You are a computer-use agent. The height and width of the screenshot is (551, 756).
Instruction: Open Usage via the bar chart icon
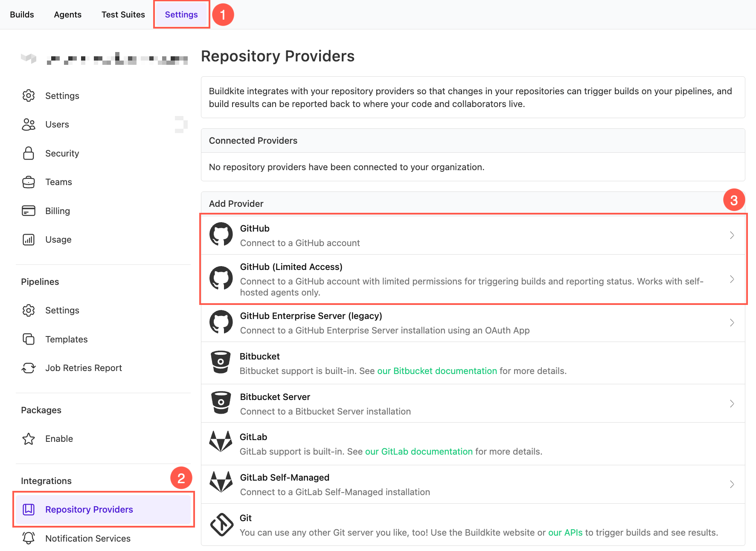coord(28,239)
